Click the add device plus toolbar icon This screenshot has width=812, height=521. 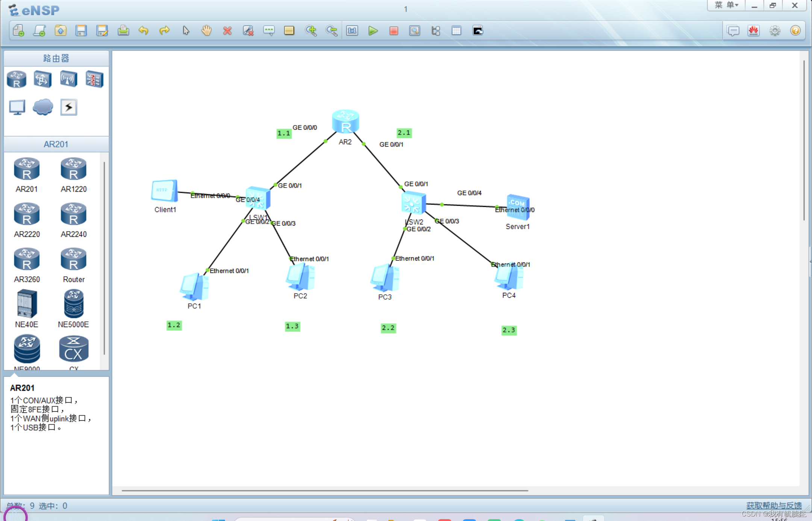39,30
